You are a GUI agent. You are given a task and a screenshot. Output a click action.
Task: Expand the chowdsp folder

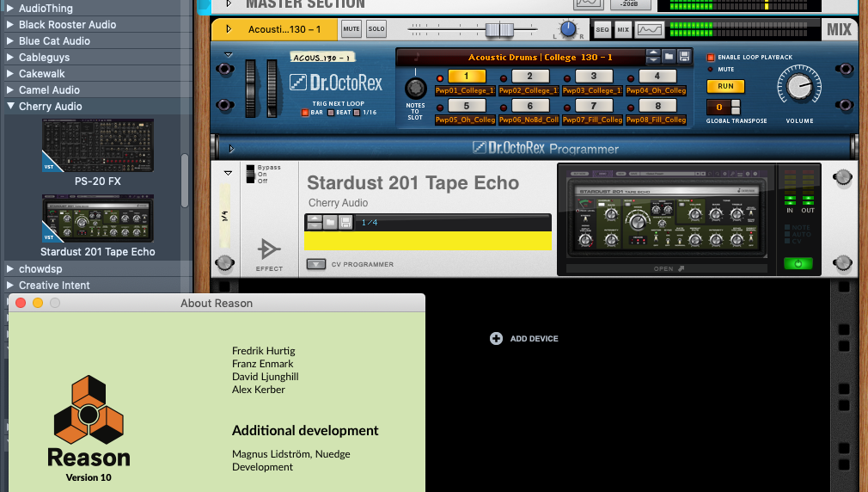point(10,268)
